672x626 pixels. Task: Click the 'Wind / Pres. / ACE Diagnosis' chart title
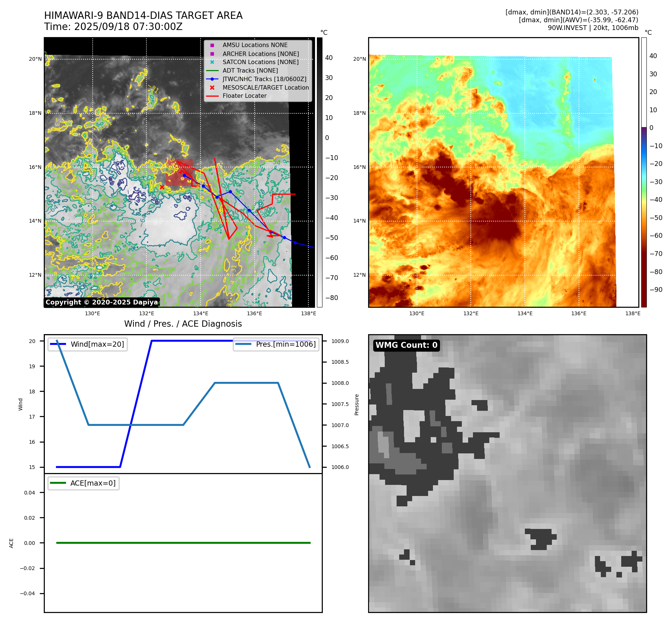click(x=183, y=324)
